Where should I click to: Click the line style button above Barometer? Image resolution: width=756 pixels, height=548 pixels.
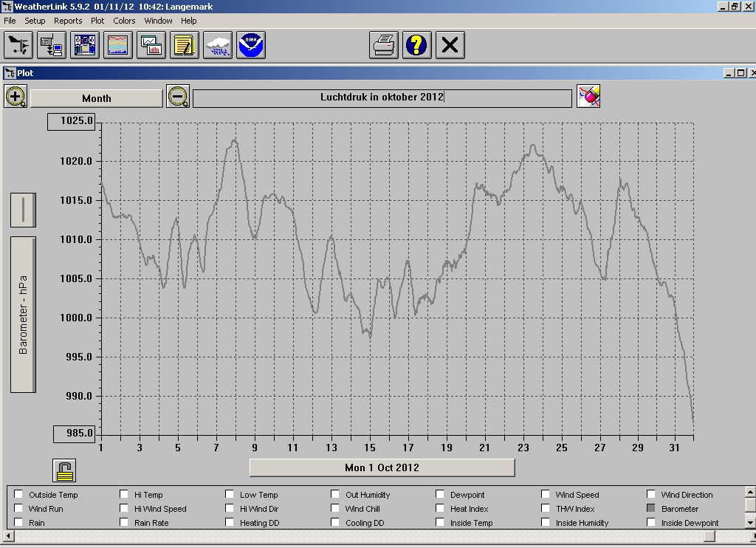[x=23, y=210]
